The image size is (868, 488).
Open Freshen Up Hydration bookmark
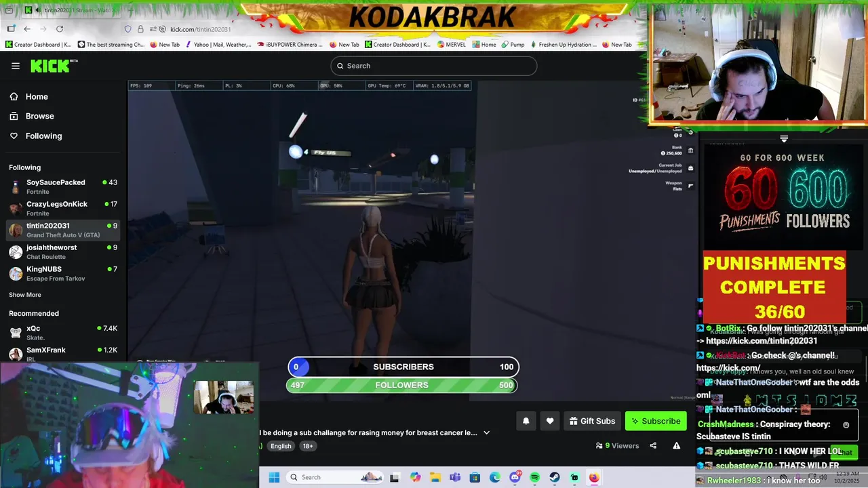pyautogui.click(x=563, y=45)
